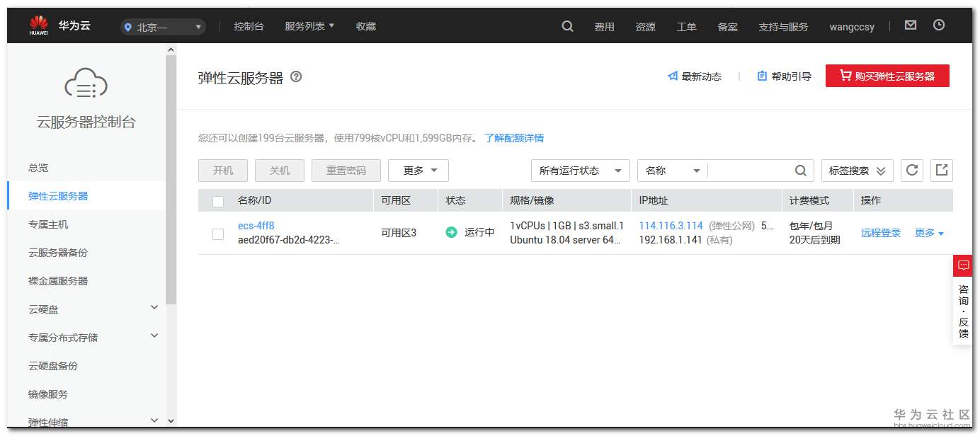Open 更多 dropdown in ecs-4ff8 row
This screenshot has height=436, width=980.
929,233
